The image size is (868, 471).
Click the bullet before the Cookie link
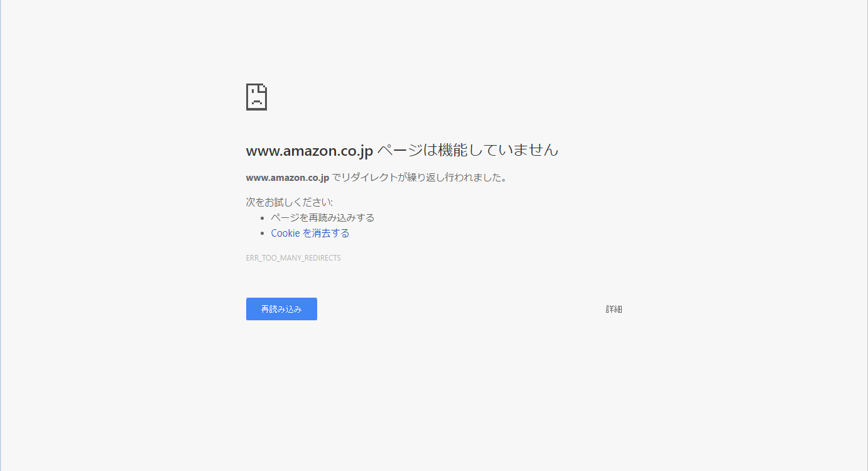pos(263,234)
